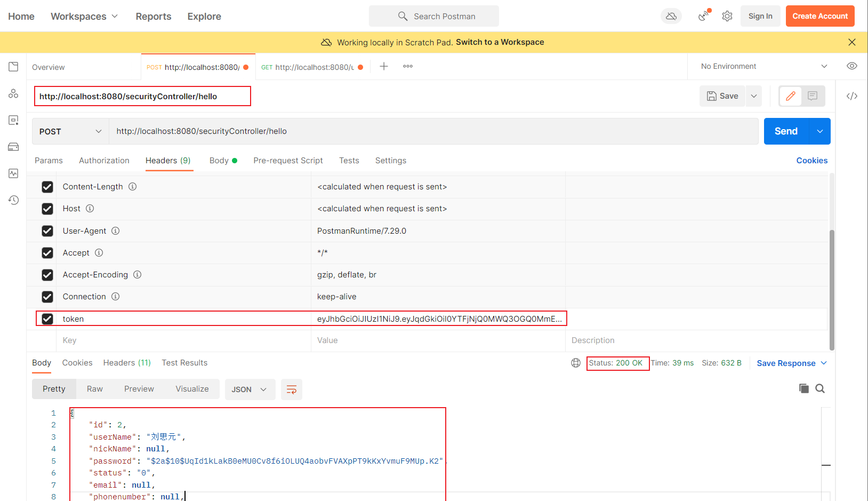
Task: Open the Tests tab
Action: pos(349,161)
